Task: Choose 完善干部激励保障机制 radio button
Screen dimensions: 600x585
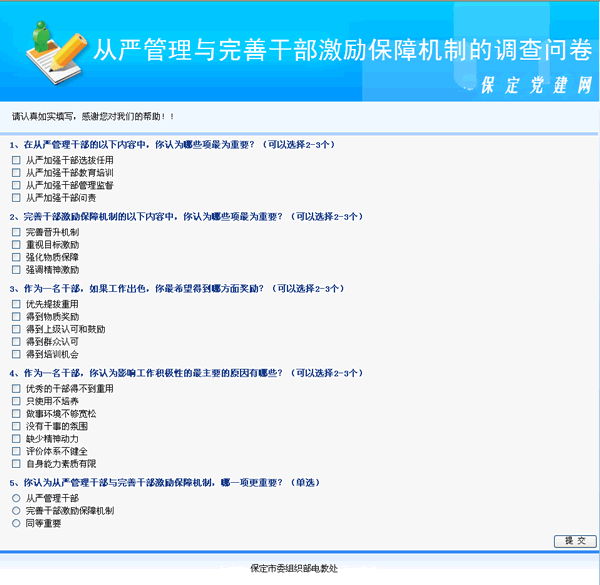Action: click(x=16, y=510)
